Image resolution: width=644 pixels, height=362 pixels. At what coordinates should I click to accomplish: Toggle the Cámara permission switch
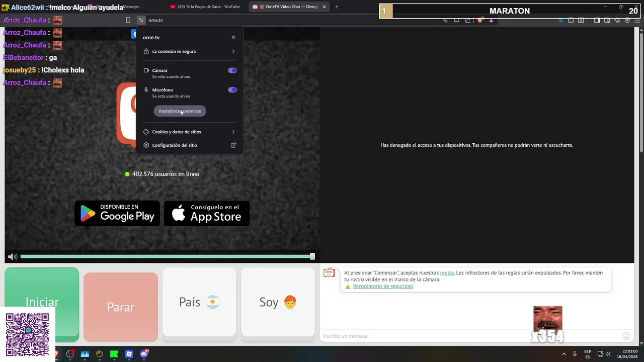coord(232,70)
